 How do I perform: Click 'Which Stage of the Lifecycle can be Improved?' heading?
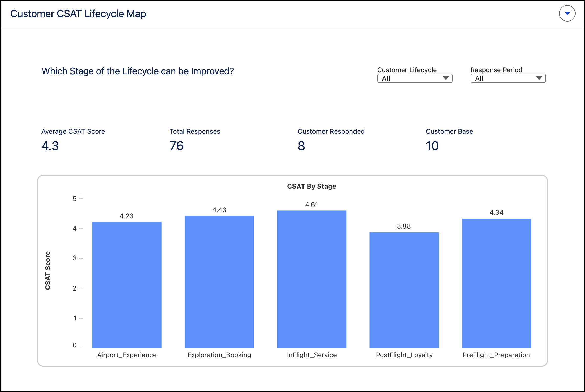[x=138, y=71]
